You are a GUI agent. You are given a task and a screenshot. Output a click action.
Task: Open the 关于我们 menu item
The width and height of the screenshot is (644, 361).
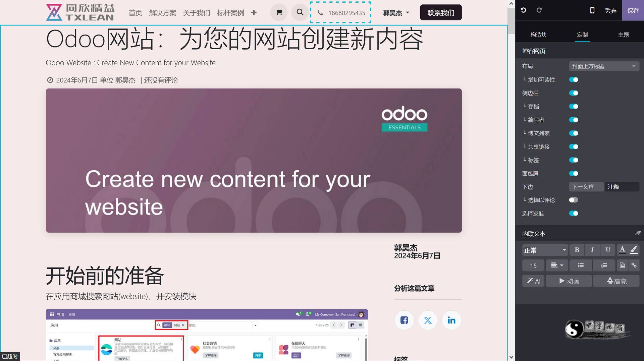(x=197, y=13)
